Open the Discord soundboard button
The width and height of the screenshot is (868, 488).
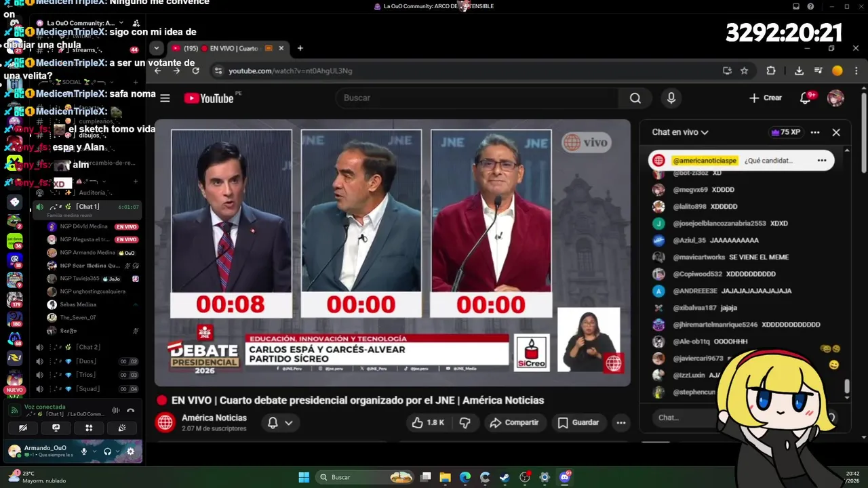pos(122,428)
